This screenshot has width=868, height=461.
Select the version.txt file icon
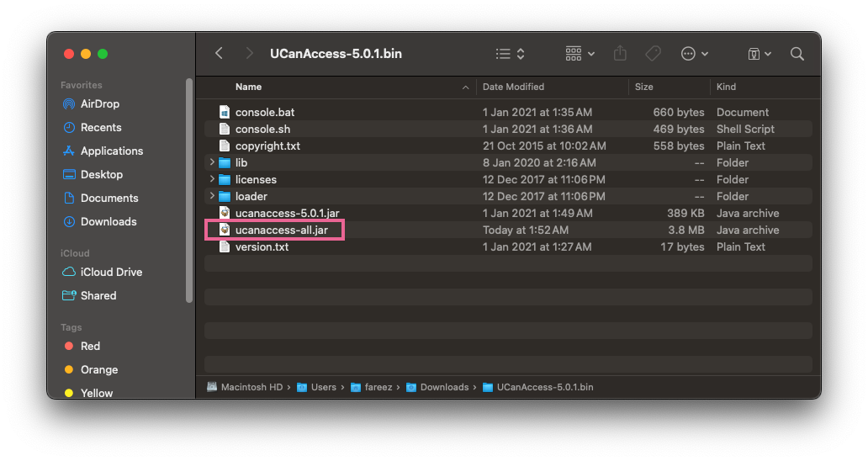click(x=225, y=246)
